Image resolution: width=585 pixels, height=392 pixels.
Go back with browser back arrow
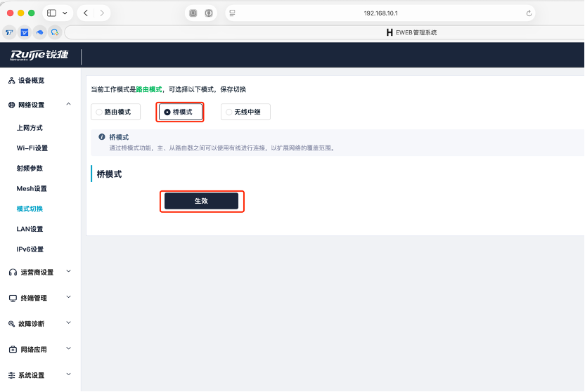86,13
